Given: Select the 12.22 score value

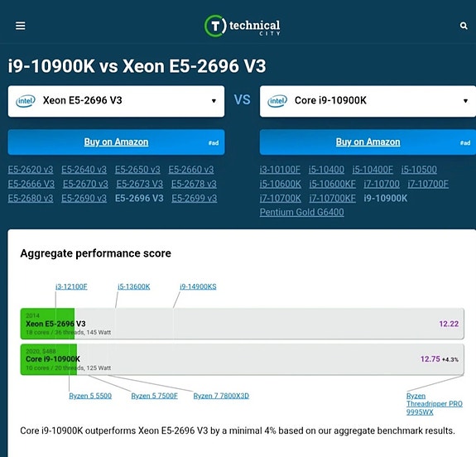Looking at the screenshot, I should [x=449, y=324].
